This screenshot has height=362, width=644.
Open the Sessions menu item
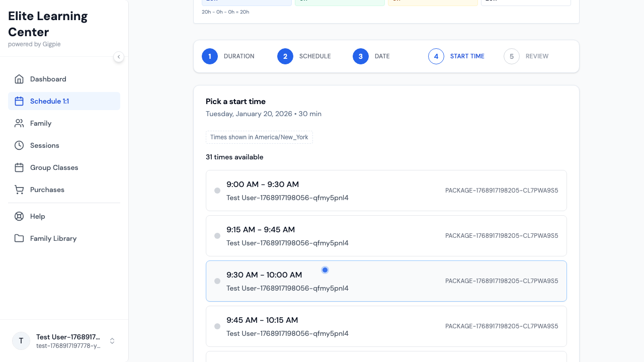[45, 145]
